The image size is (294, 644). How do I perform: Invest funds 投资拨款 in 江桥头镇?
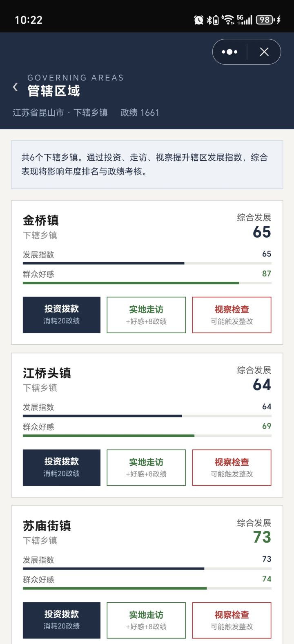[62, 467]
